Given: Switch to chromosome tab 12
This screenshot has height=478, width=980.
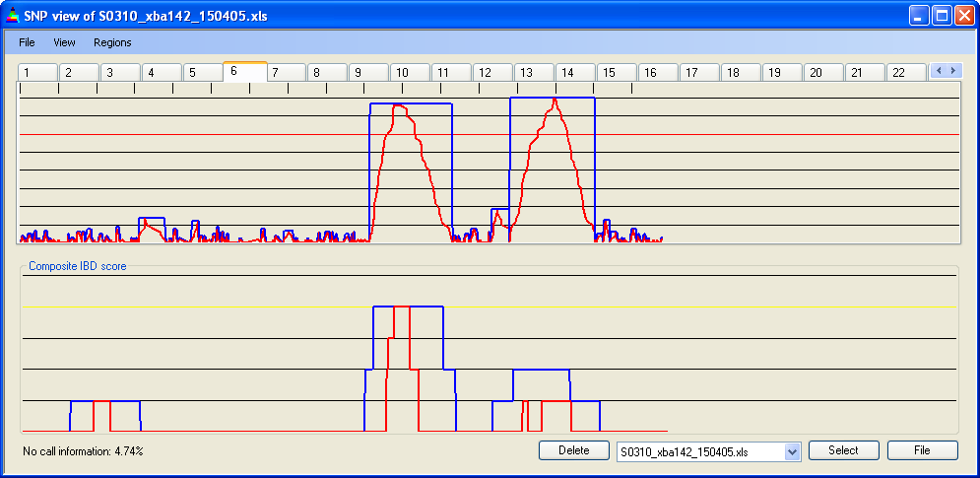Looking at the screenshot, I should 492,73.
